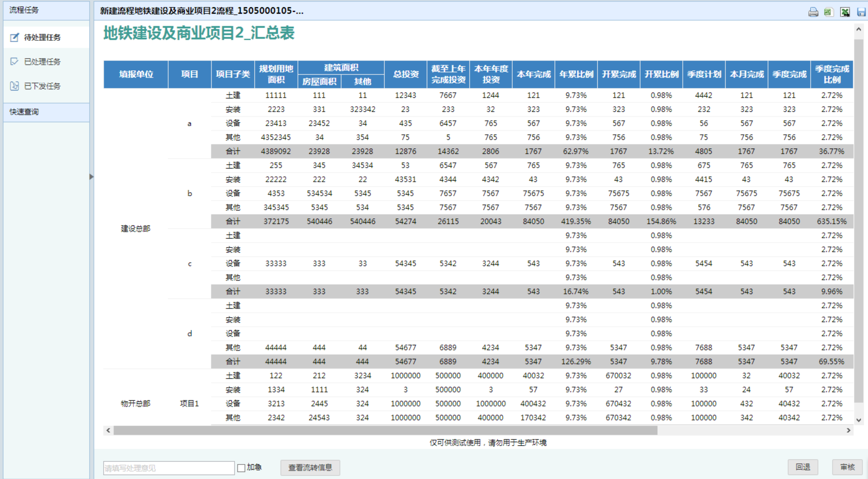Image resolution: width=868 pixels, height=479 pixels.
Task: Click the 房屋面积 sub-header
Action: click(x=320, y=82)
